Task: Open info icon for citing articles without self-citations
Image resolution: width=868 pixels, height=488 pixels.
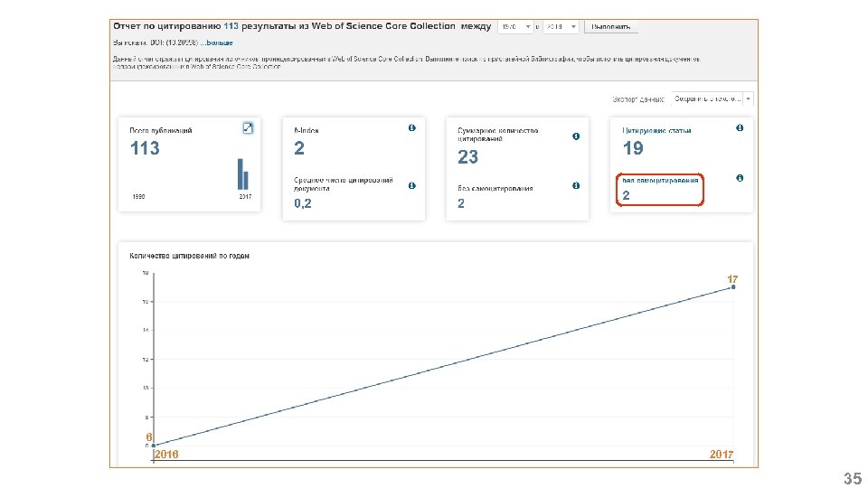Action: (x=740, y=178)
